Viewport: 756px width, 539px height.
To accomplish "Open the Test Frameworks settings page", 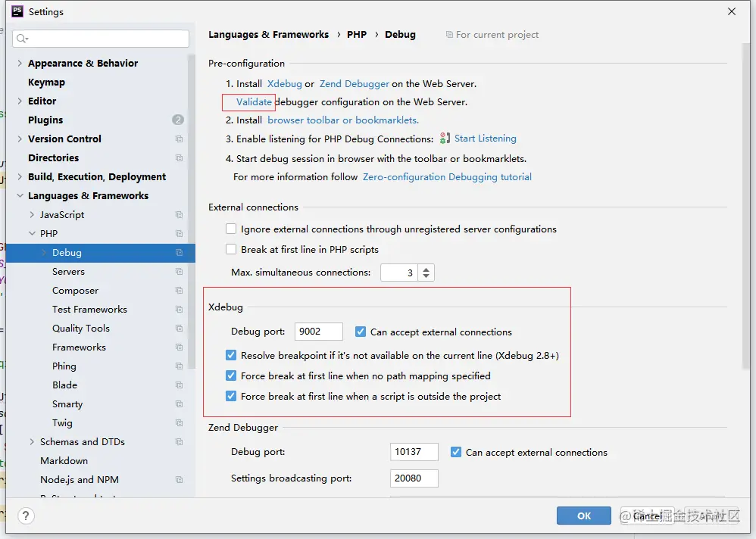I will pos(89,310).
